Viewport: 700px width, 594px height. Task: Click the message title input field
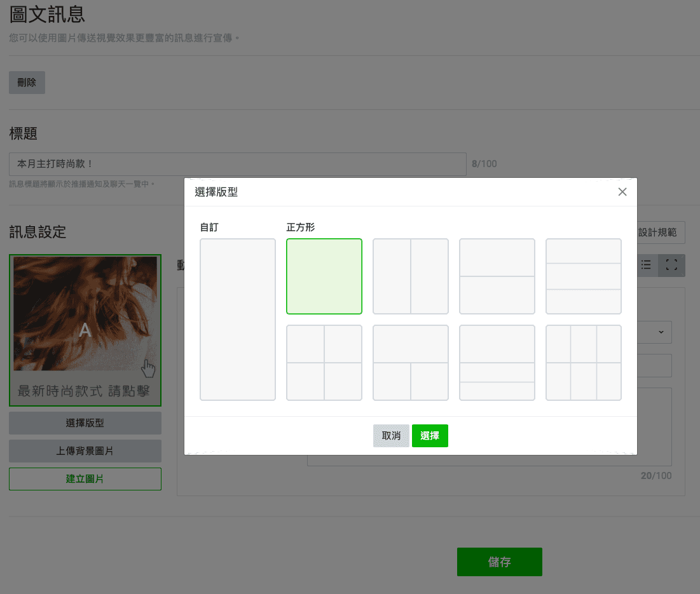coord(237,163)
